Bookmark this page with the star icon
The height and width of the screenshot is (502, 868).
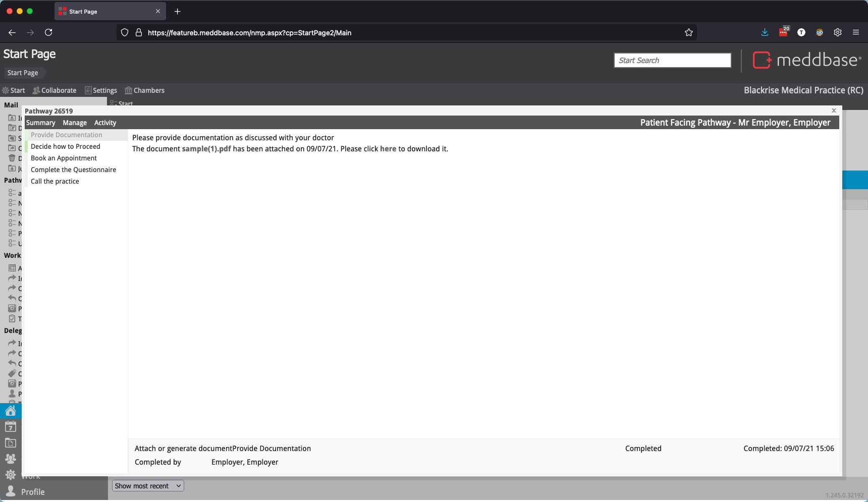pyautogui.click(x=689, y=33)
